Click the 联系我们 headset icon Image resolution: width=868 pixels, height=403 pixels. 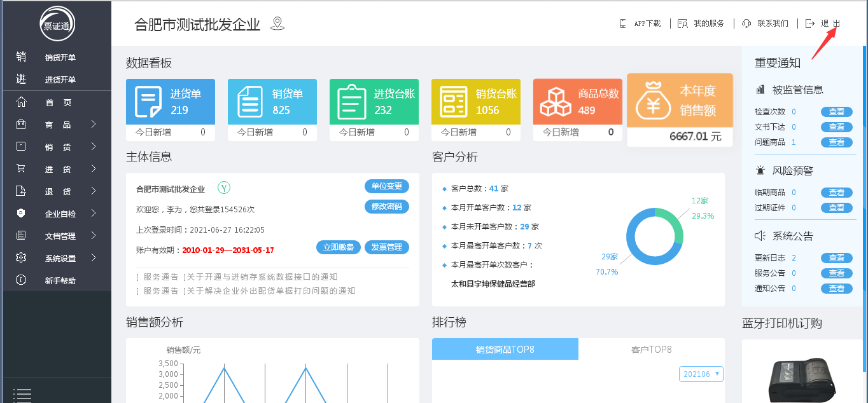coord(746,24)
